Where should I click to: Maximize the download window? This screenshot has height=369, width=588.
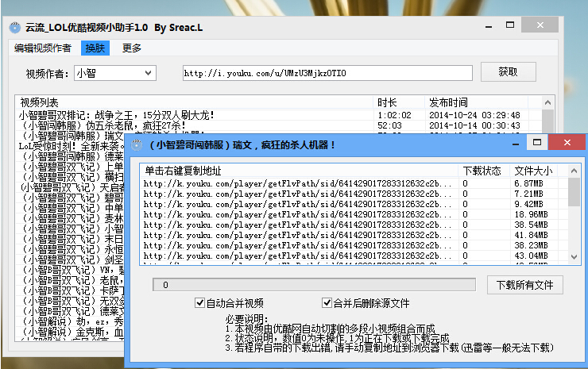coord(537,142)
